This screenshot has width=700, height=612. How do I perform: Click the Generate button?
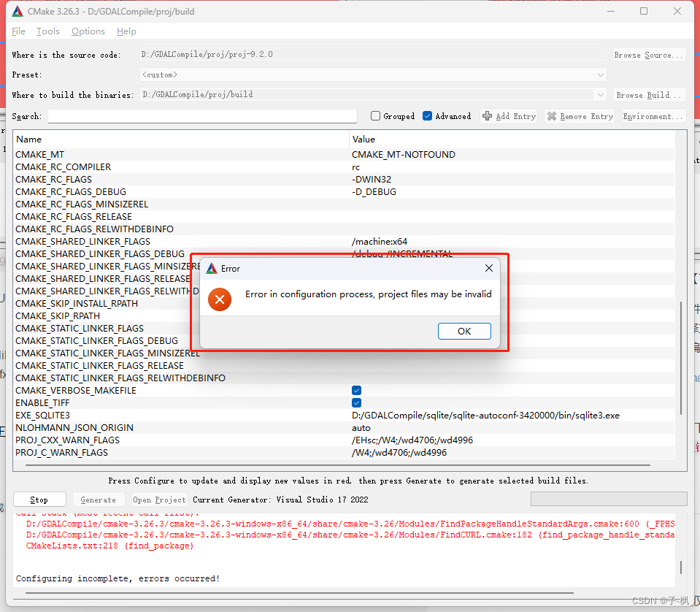coord(98,500)
